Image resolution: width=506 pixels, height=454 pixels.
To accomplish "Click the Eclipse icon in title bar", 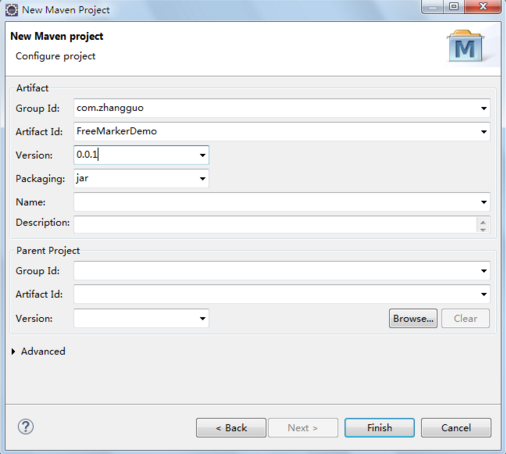I will (12, 10).
